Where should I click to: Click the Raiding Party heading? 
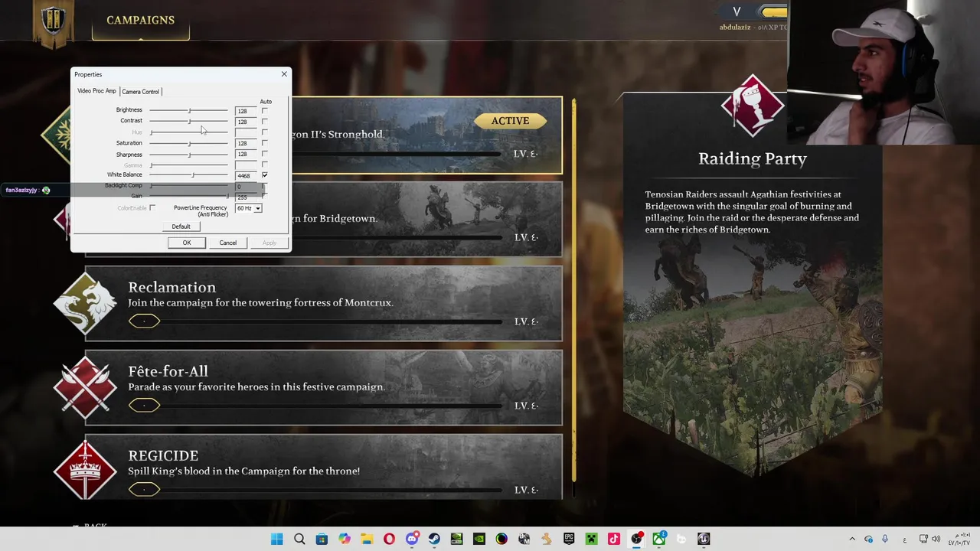click(753, 158)
